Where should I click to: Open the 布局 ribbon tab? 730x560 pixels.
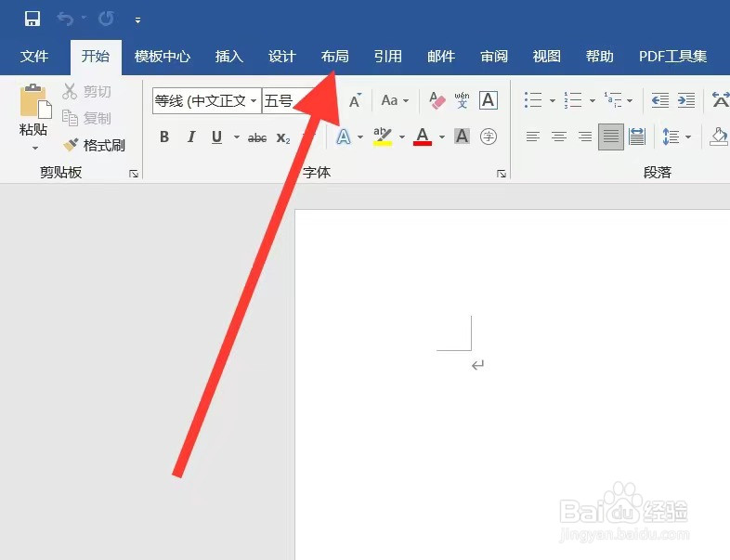click(x=334, y=57)
